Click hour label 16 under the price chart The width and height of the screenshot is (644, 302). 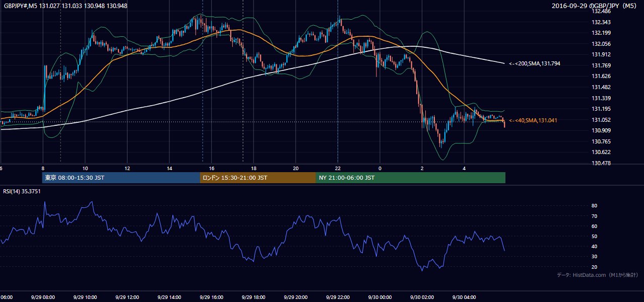[212, 168]
